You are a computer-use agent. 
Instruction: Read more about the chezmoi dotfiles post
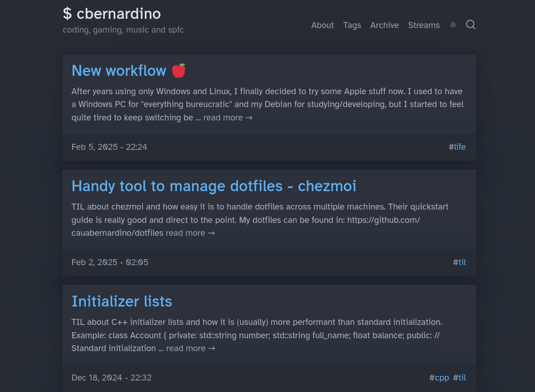(x=190, y=233)
